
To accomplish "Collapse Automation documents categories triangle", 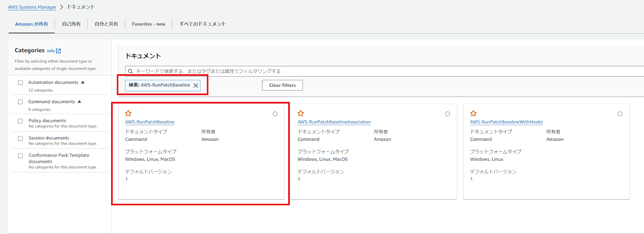I will pyautogui.click(x=83, y=82).
